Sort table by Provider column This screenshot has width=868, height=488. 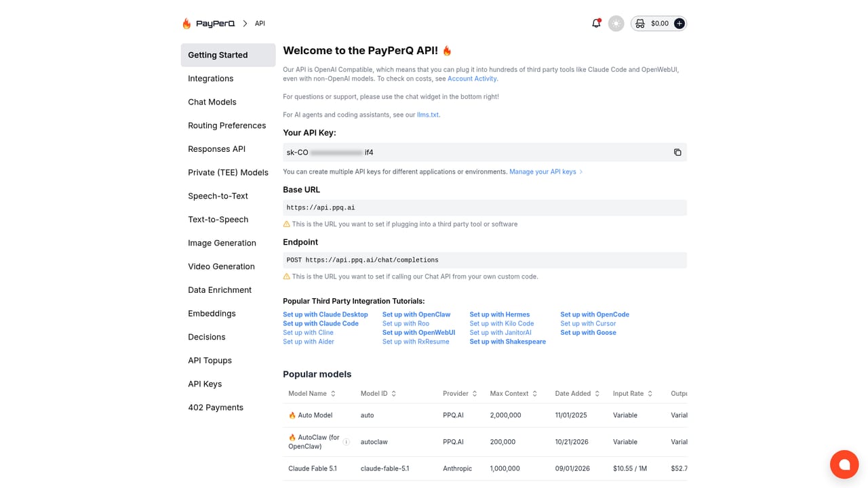(460, 394)
